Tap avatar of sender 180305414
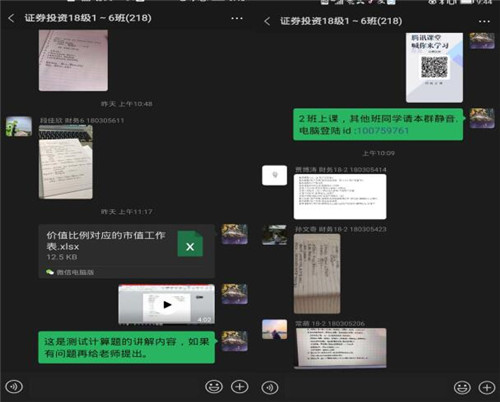500x402 pixels. (x=274, y=175)
